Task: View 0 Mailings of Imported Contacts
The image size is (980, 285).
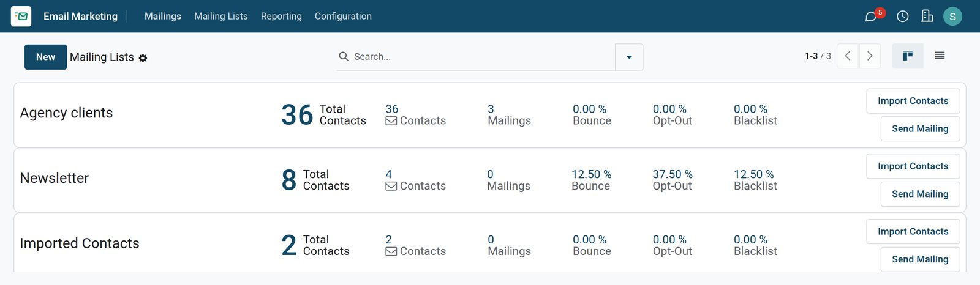Action: coord(509,245)
